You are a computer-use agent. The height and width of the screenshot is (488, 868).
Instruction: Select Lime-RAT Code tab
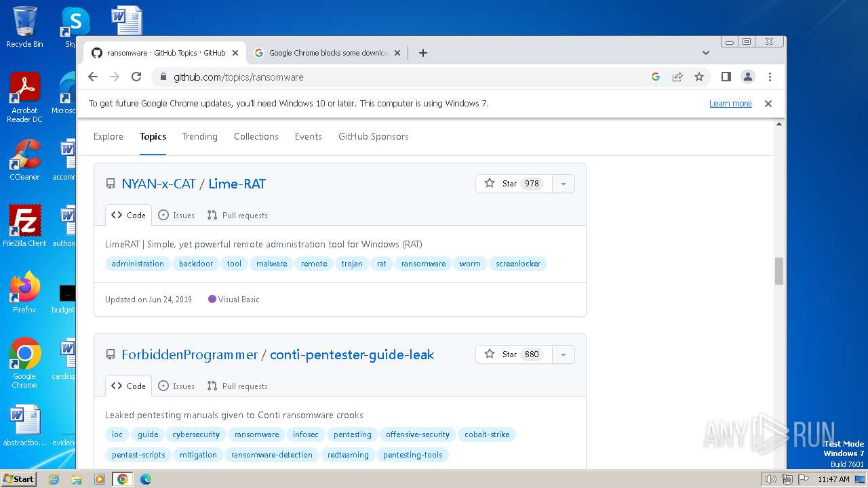(129, 215)
